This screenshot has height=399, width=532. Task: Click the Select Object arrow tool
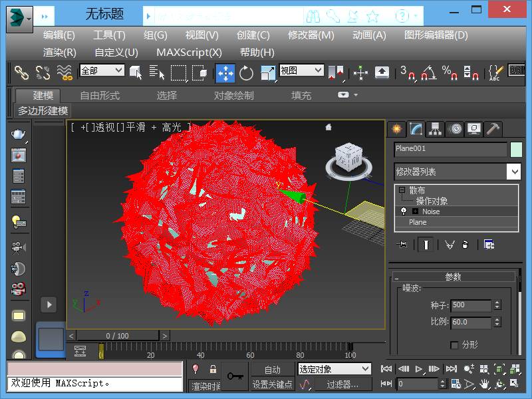[136, 72]
